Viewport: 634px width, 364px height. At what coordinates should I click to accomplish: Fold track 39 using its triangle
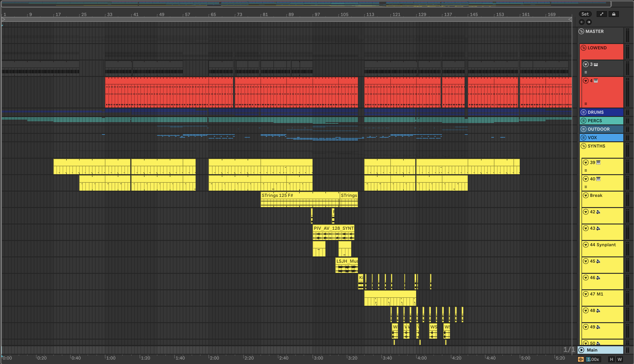(586, 162)
